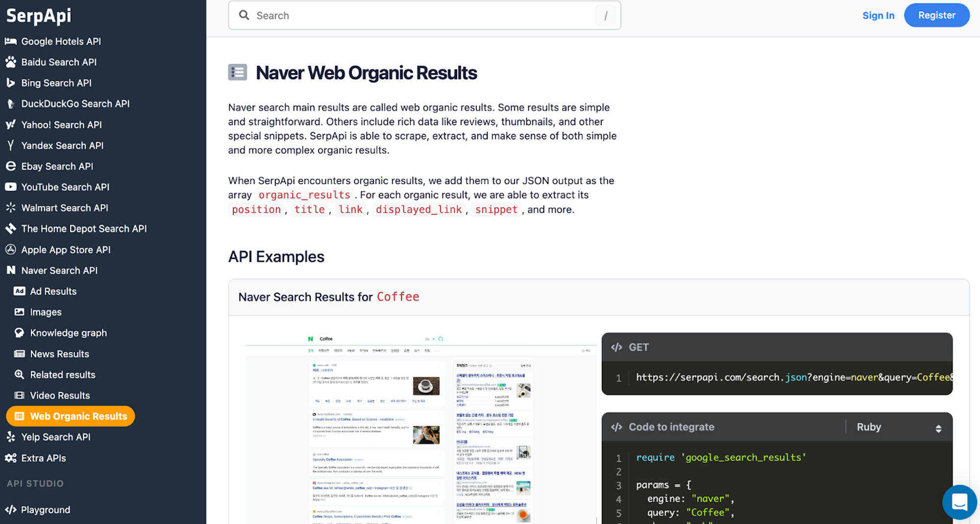Open Ad Results subsection
Viewport: 980px width, 524px height.
pos(53,291)
